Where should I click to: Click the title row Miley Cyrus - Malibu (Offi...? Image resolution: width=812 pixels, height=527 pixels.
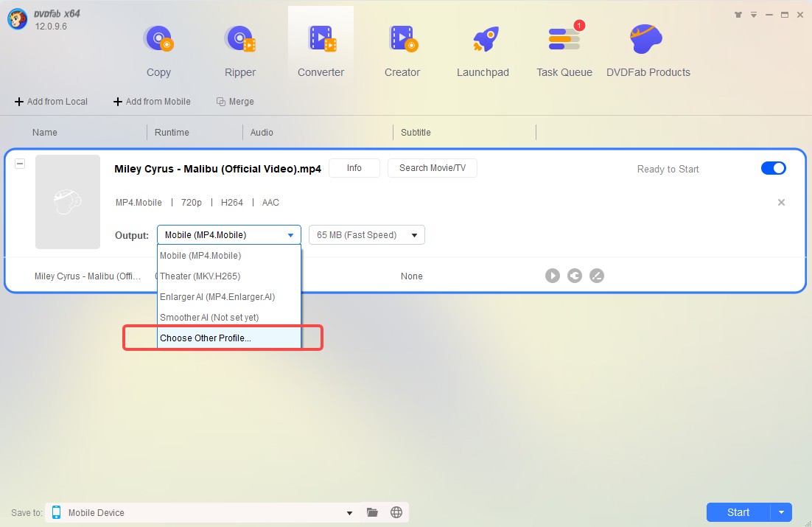[x=88, y=276]
